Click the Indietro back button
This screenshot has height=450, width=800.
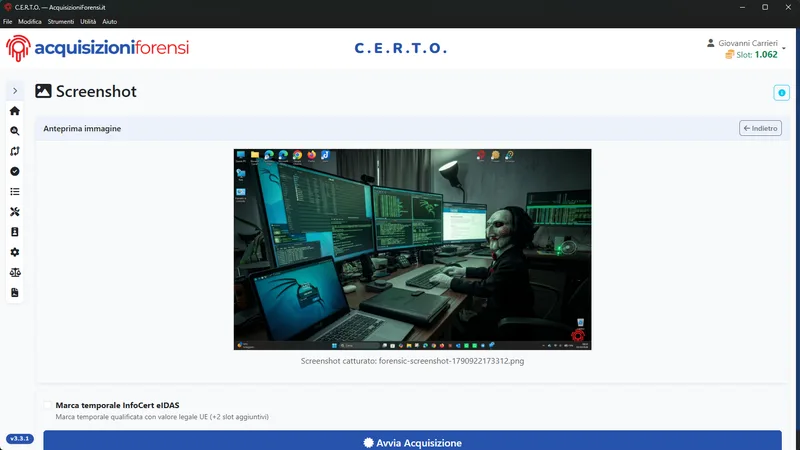[760, 128]
